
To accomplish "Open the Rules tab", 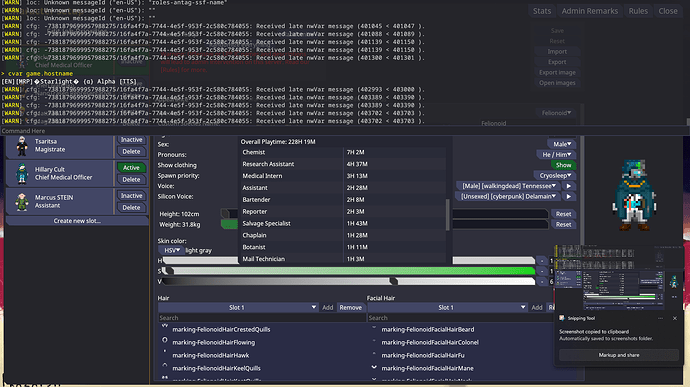I will [x=638, y=11].
